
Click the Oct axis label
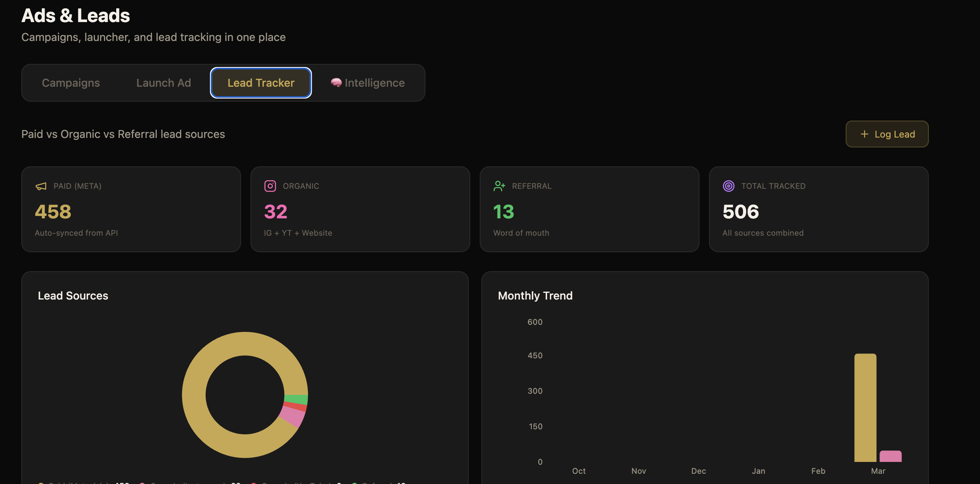click(x=579, y=471)
